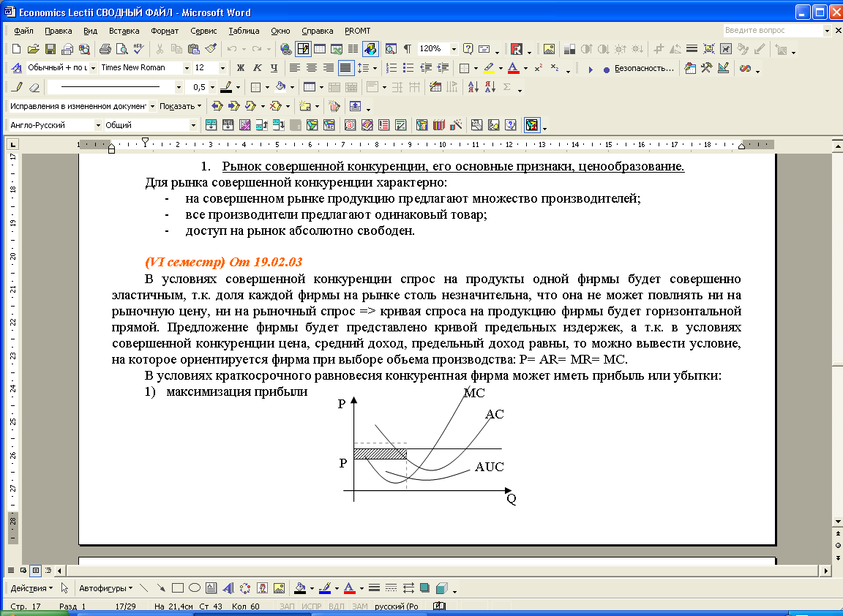This screenshot has height=616, width=843.
Task: Insert table icon
Action: [320, 49]
